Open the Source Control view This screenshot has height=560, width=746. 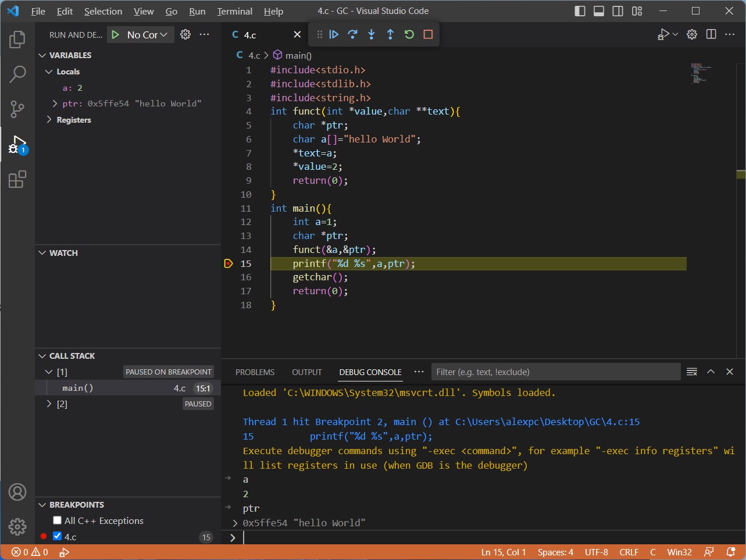(x=17, y=109)
